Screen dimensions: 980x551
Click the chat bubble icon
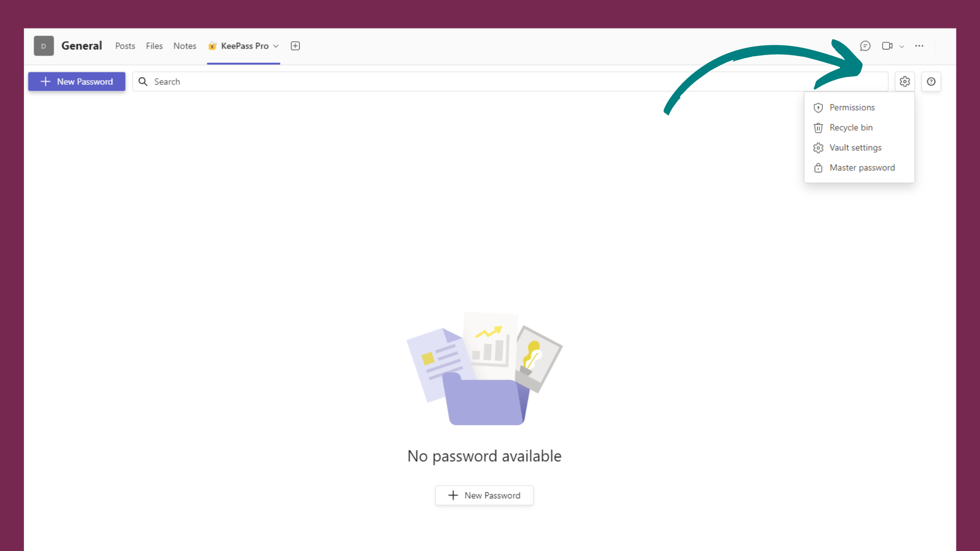tap(865, 46)
